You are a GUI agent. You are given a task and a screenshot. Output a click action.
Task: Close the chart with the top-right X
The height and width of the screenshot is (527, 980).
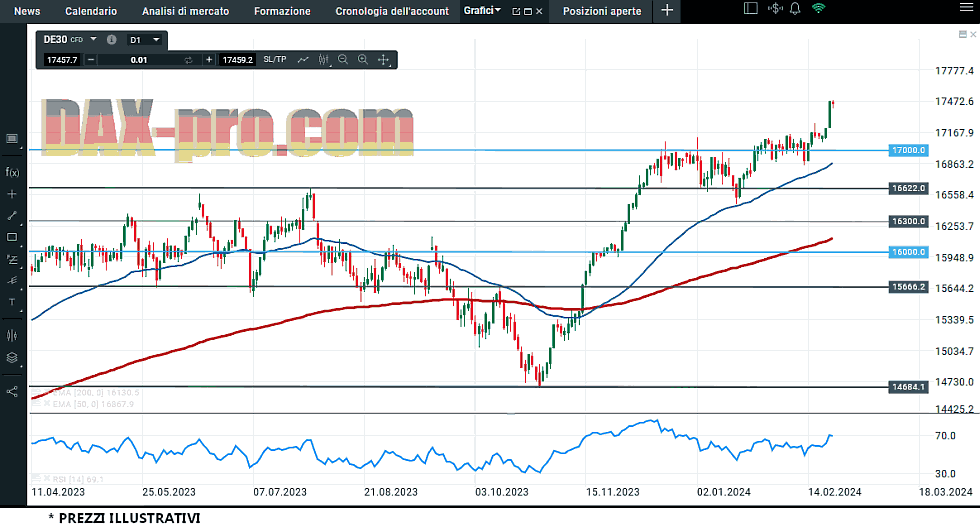point(973,34)
